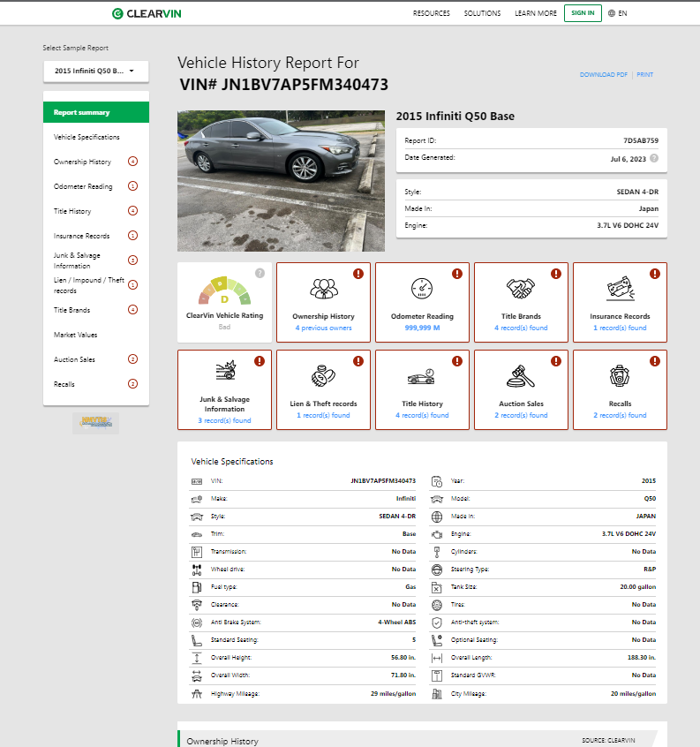Open the Recalls card icon
The height and width of the screenshot is (747, 700).
(620, 376)
